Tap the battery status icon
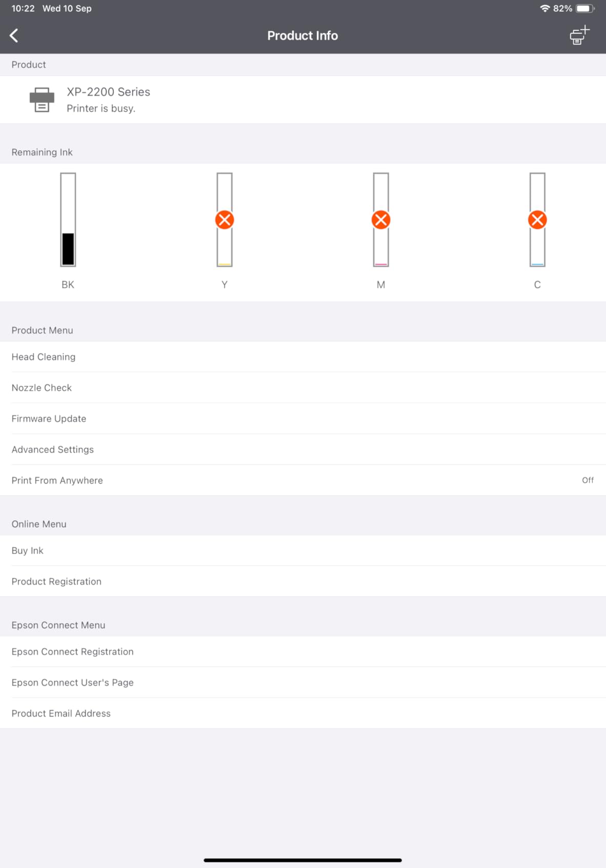 pyautogui.click(x=584, y=8)
